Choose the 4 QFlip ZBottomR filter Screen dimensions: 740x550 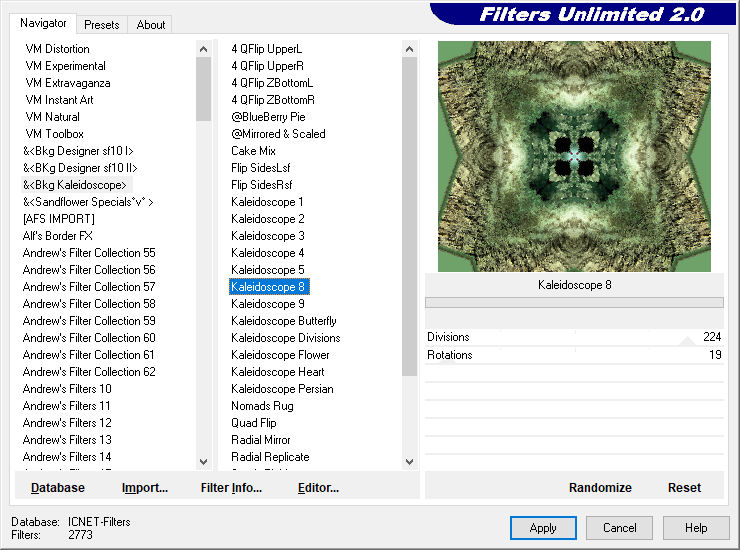(273, 100)
